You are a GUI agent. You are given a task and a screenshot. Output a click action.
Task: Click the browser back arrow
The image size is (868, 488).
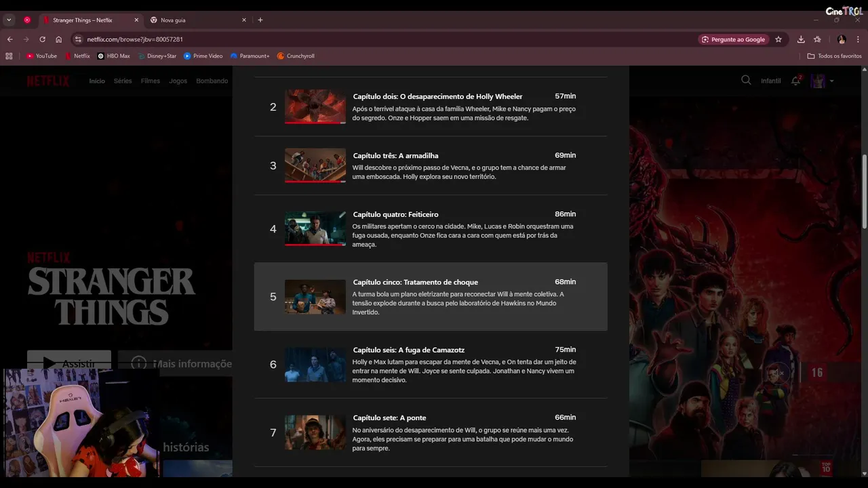point(9,39)
